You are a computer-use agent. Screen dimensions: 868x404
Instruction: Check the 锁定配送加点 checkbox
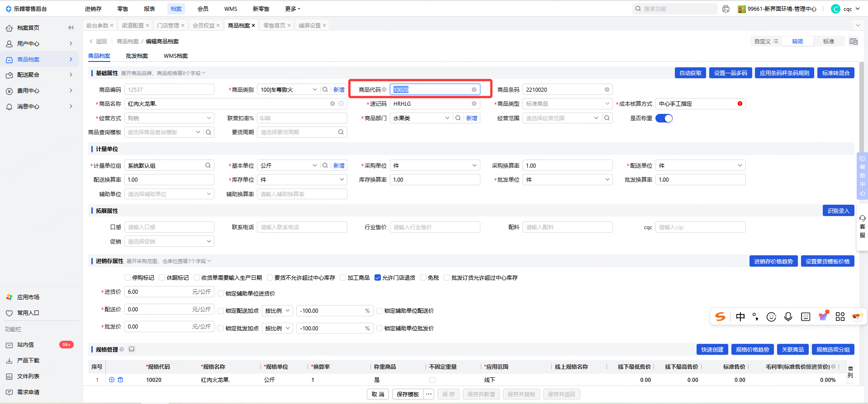pyautogui.click(x=221, y=310)
